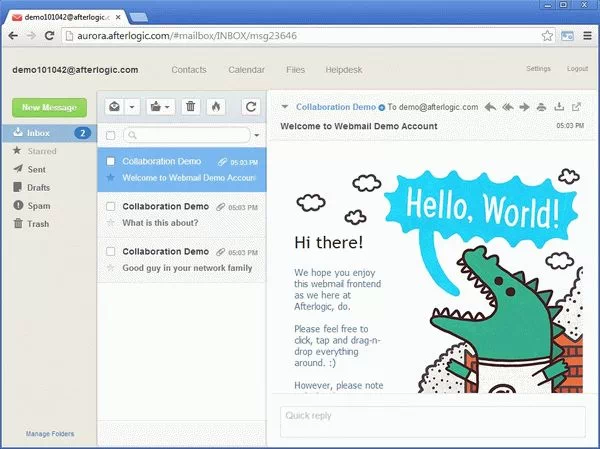Refresh the mailbox with the reload icon
600x449 pixels.
coord(251,107)
